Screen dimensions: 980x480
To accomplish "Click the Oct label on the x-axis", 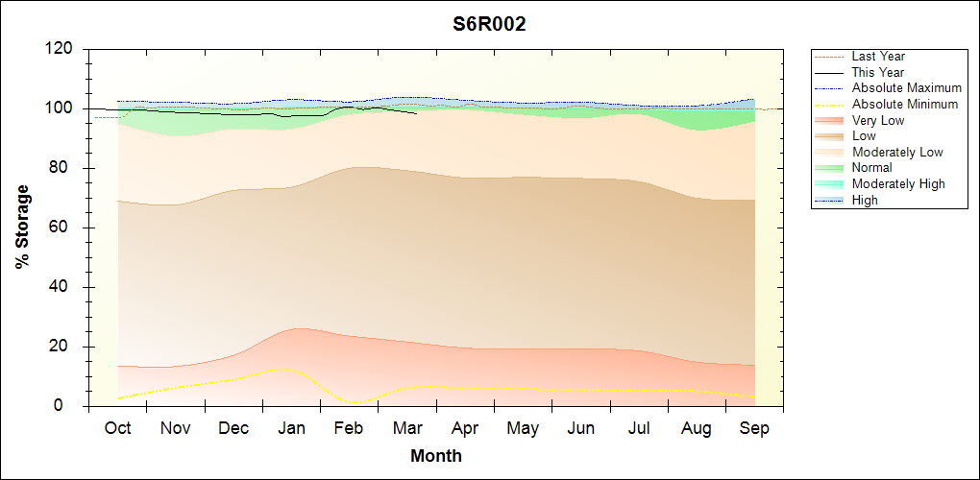I will pos(117,428).
